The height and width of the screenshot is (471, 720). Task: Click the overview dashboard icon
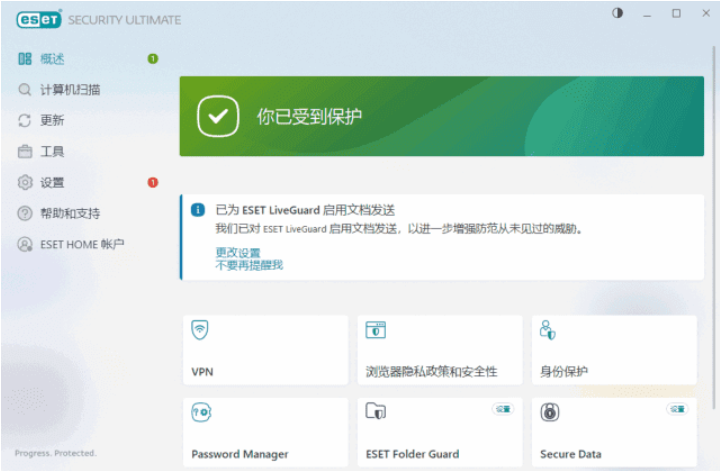pyautogui.click(x=25, y=59)
